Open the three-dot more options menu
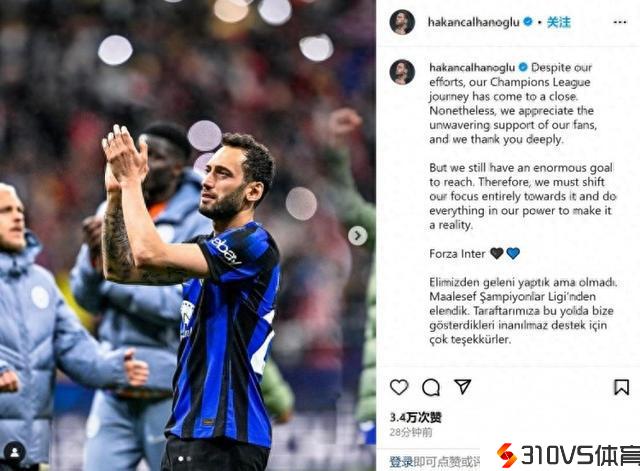 click(x=620, y=22)
